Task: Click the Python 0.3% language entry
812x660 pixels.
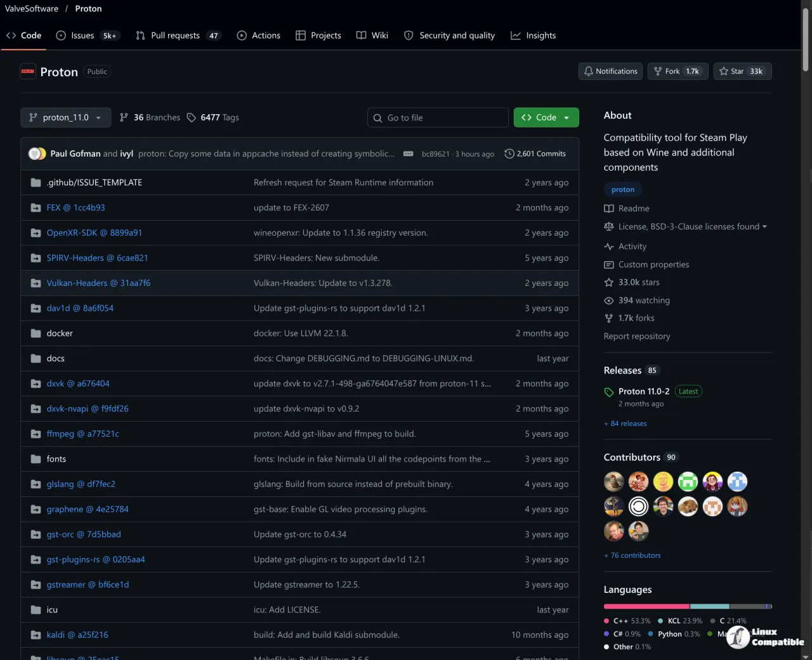Action: pos(674,634)
